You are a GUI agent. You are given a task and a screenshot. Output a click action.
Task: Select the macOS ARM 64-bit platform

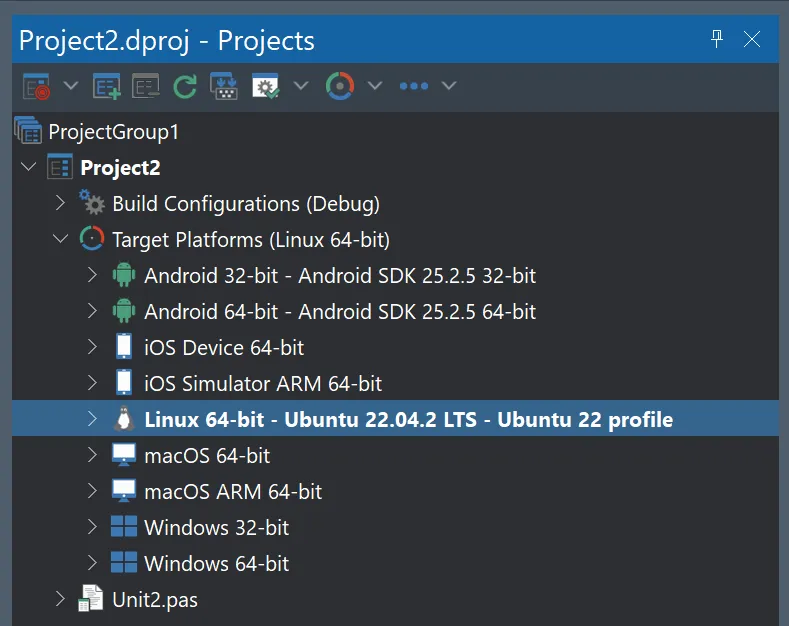coord(233,491)
